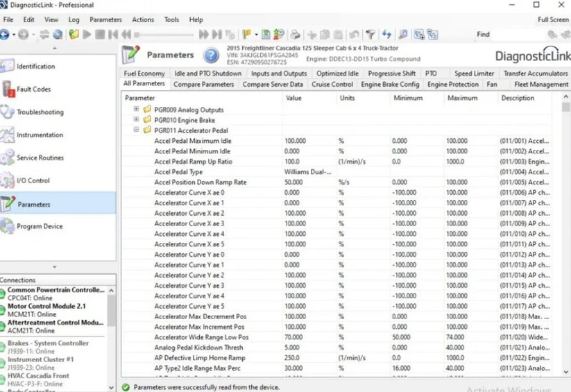The width and height of the screenshot is (571, 392).
Task: Start log playback with the Play button
Action: 87,35
